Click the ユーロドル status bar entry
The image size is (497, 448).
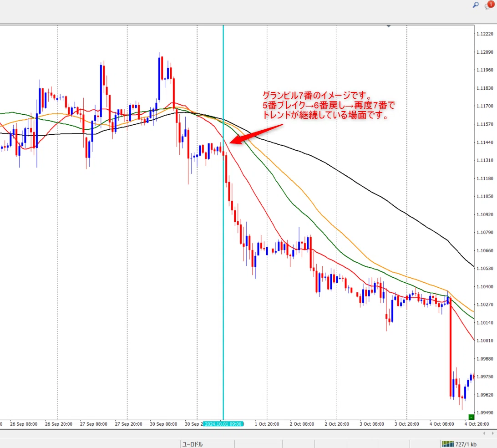pyautogui.click(x=193, y=444)
